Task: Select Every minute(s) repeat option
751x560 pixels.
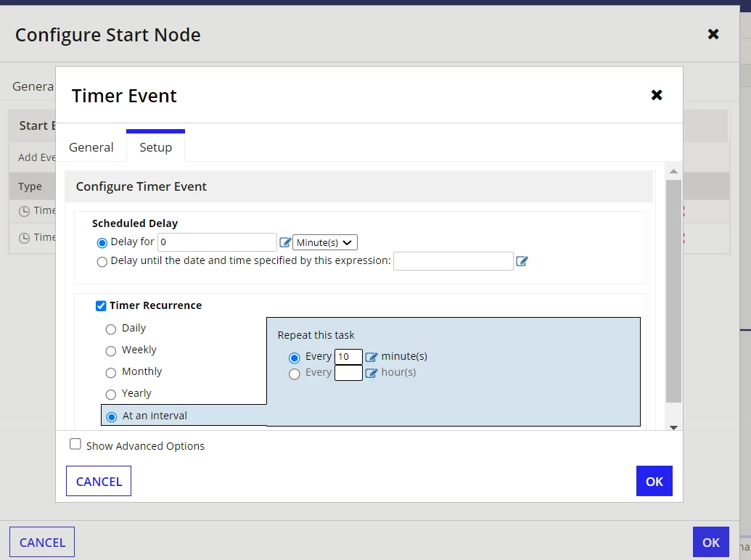Action: pyautogui.click(x=294, y=358)
